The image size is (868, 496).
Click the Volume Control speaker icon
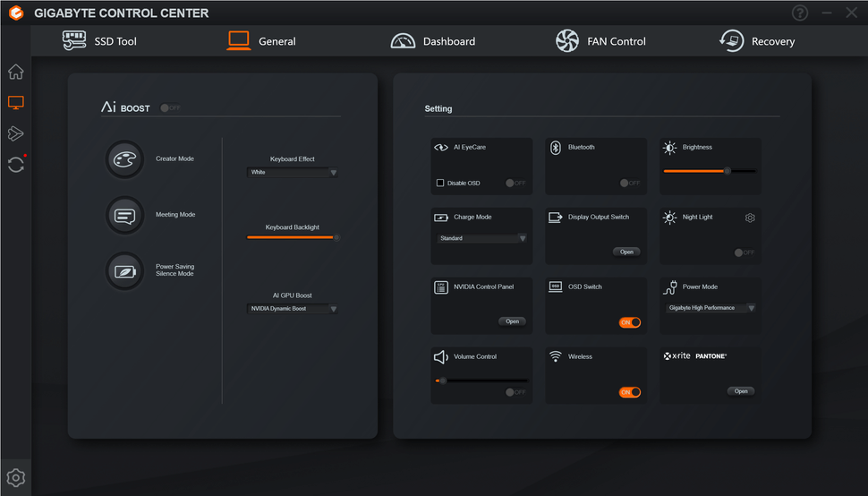tap(440, 357)
